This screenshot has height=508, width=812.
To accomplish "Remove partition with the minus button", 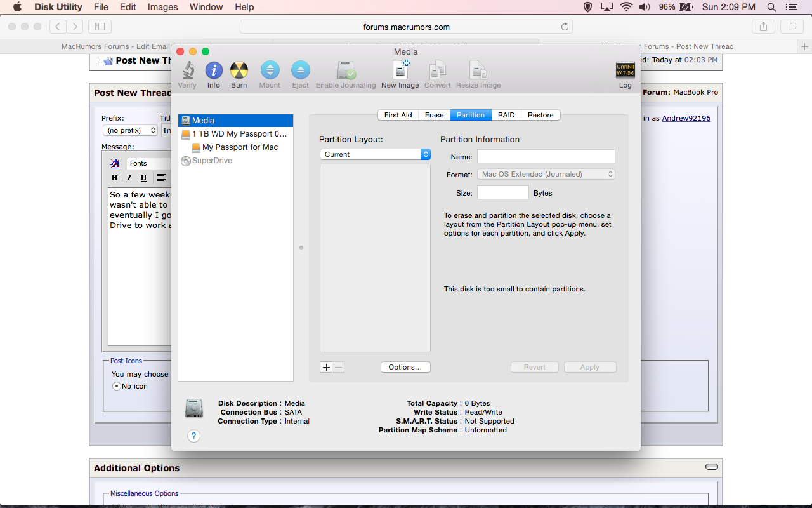I will [339, 367].
